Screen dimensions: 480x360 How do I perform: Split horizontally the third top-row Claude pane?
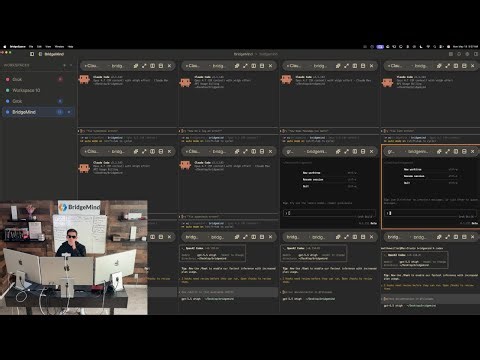[x=363, y=66]
